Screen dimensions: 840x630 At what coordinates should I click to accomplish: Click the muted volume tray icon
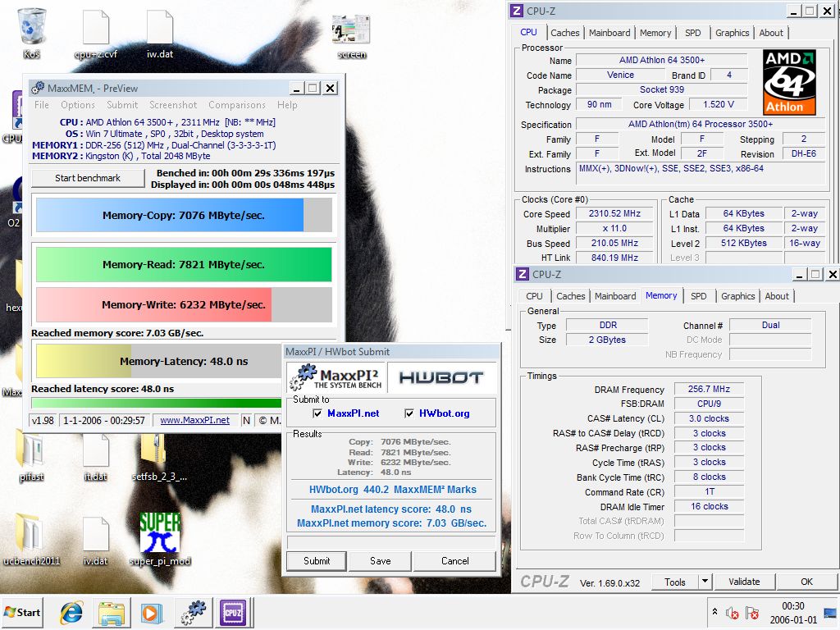click(x=733, y=612)
